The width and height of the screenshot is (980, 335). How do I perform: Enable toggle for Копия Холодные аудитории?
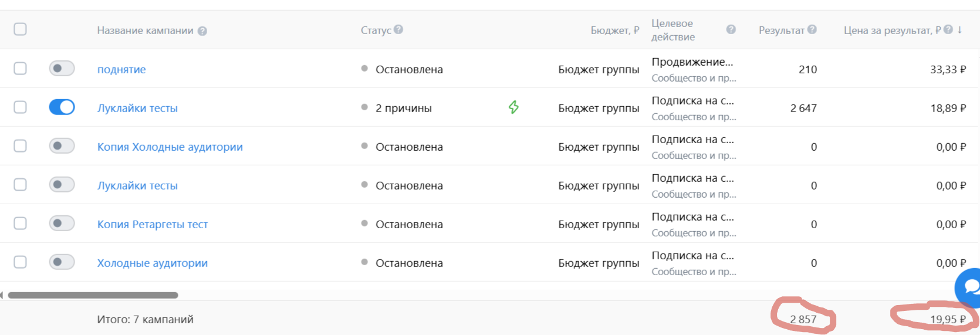[62, 145]
